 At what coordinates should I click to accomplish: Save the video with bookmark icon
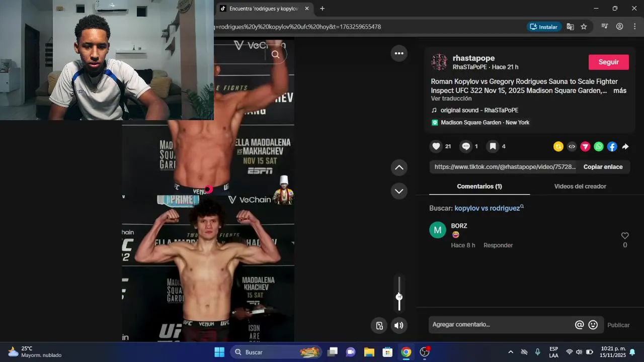tap(493, 146)
